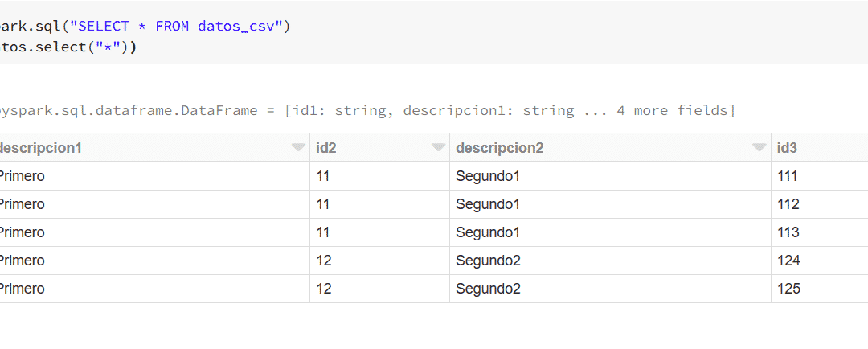Click the cell with value 125
Screen dimensions: 868x349
[819, 289]
